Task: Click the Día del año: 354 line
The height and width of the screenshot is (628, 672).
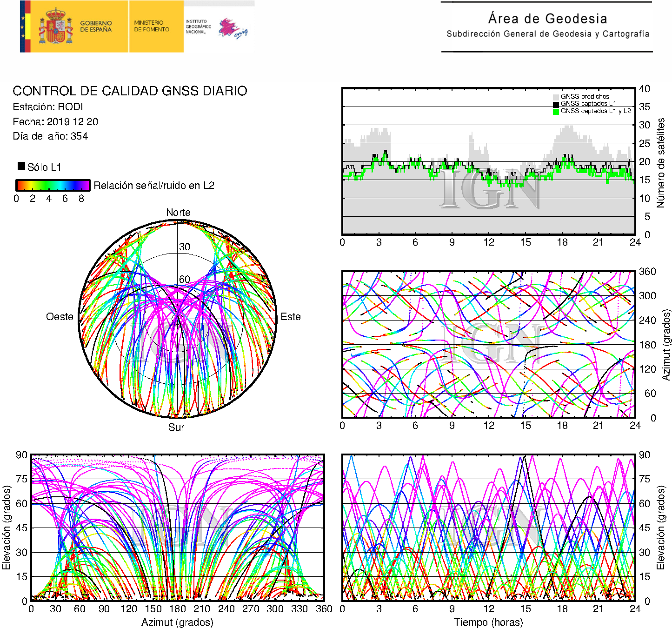Action: (x=50, y=136)
